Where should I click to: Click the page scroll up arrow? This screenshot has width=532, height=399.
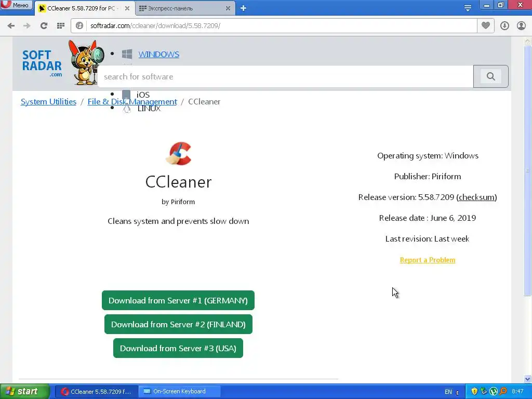pos(528,41)
